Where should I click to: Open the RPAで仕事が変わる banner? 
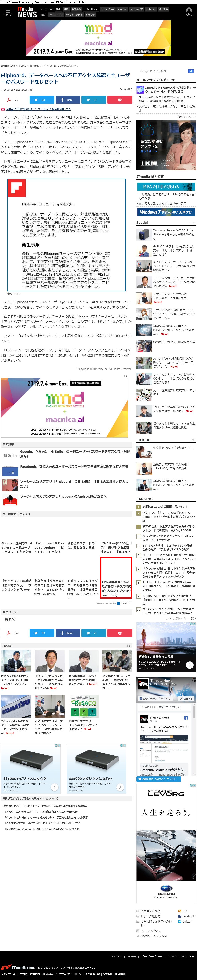click(x=166, y=186)
